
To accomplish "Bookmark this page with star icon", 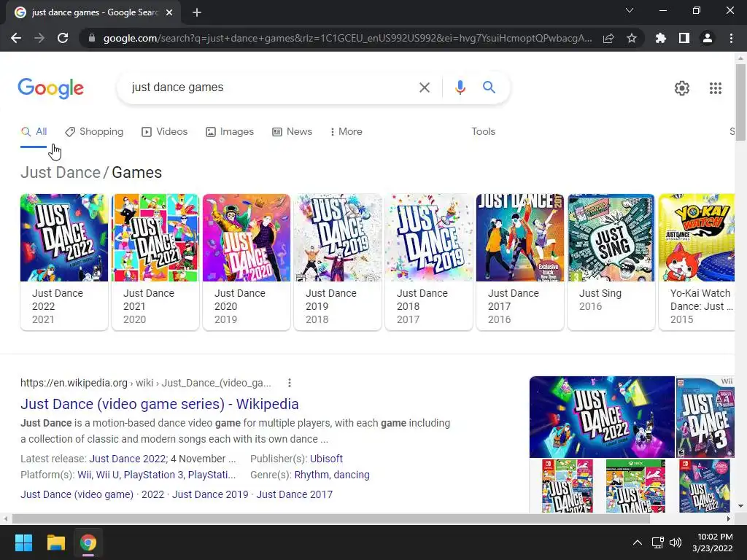I will coord(632,38).
